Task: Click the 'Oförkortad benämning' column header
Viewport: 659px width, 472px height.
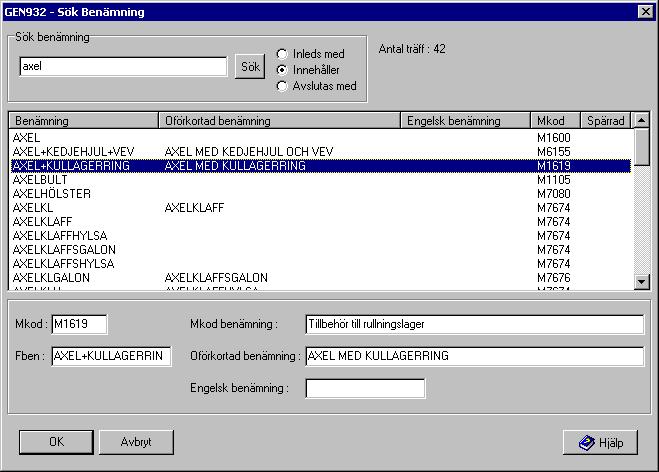Action: coord(279,121)
